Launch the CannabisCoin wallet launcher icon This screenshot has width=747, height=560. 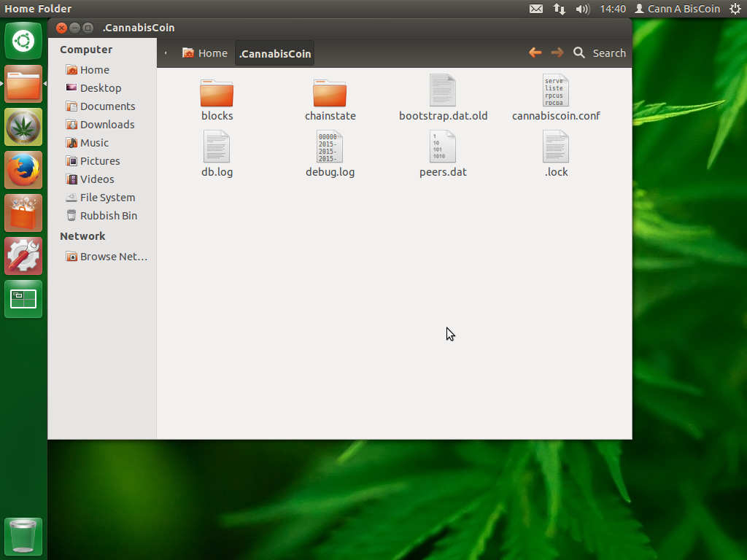(x=23, y=127)
